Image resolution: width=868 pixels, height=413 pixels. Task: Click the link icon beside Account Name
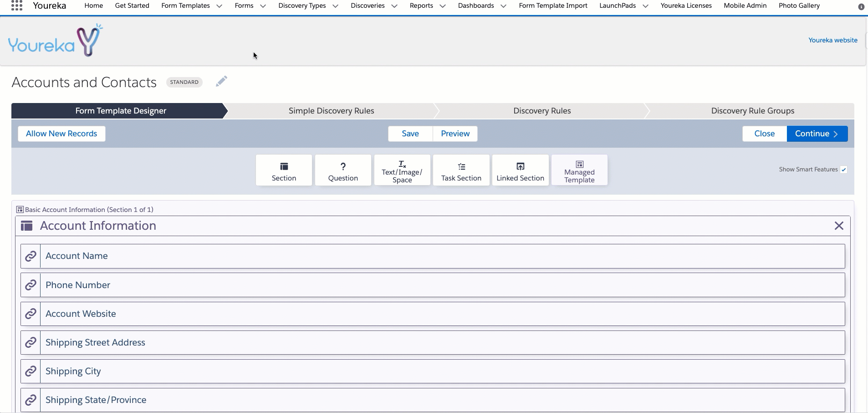(31, 256)
